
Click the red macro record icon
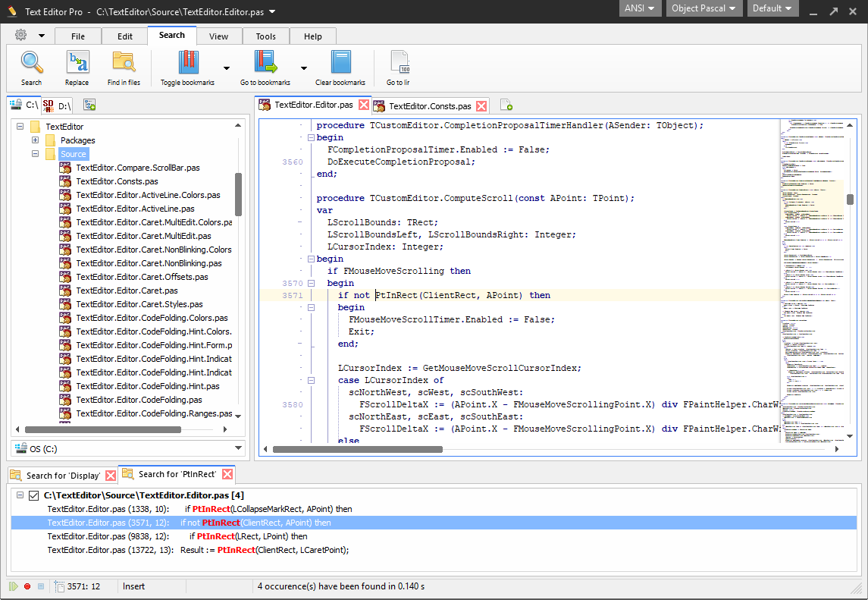pyautogui.click(x=27, y=586)
